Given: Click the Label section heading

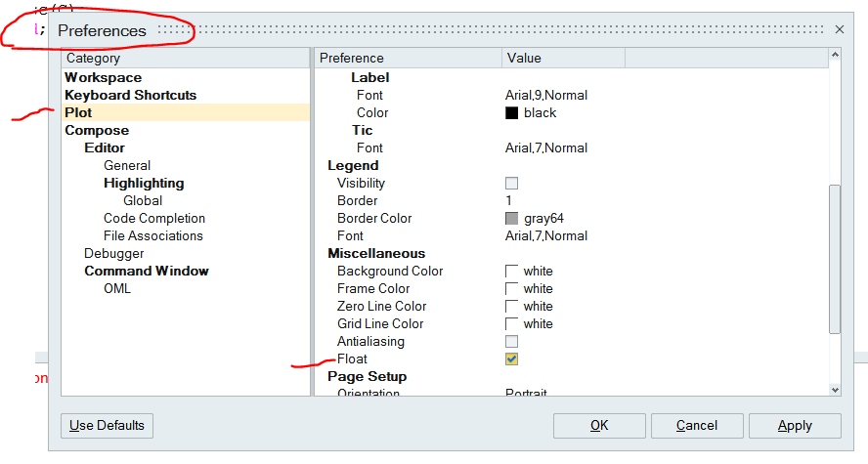Looking at the screenshot, I should click(370, 77).
